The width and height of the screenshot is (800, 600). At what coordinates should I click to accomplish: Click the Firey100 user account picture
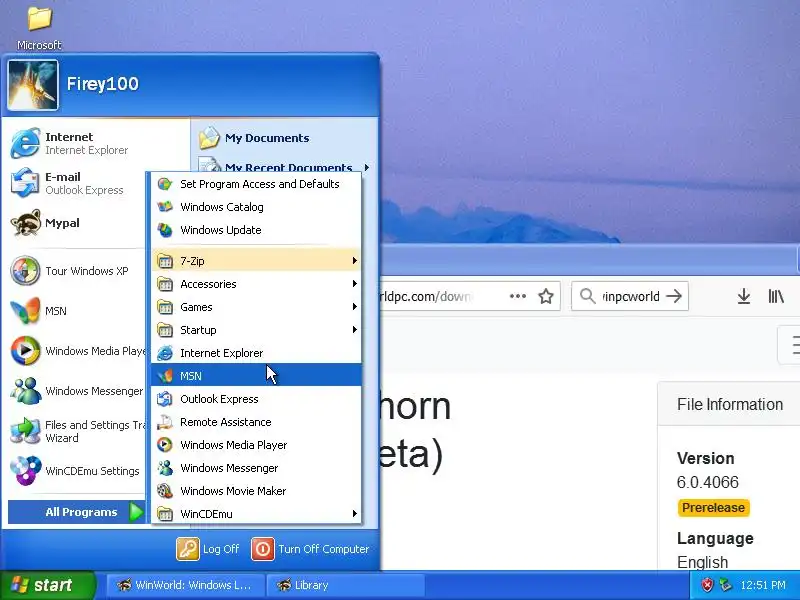(x=33, y=85)
